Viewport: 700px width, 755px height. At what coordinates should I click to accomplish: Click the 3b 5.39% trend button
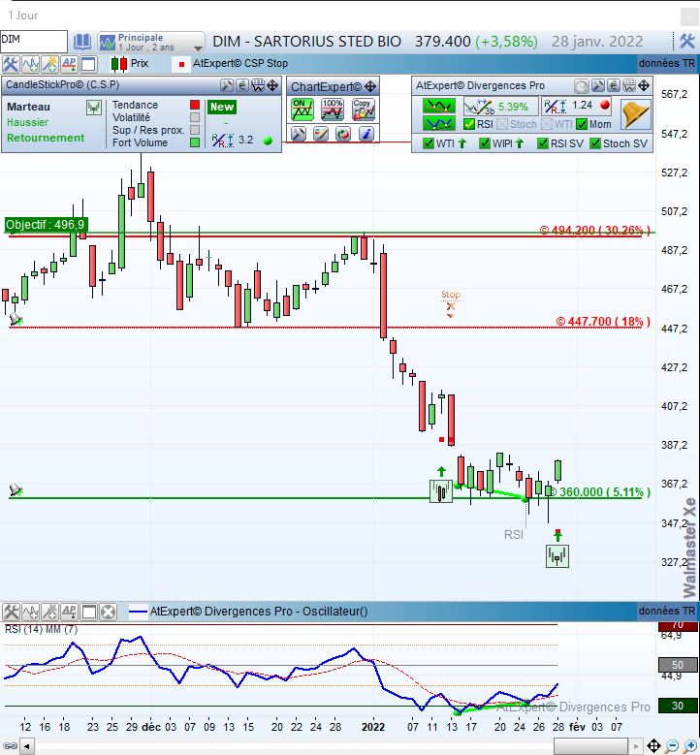pyautogui.click(x=500, y=107)
